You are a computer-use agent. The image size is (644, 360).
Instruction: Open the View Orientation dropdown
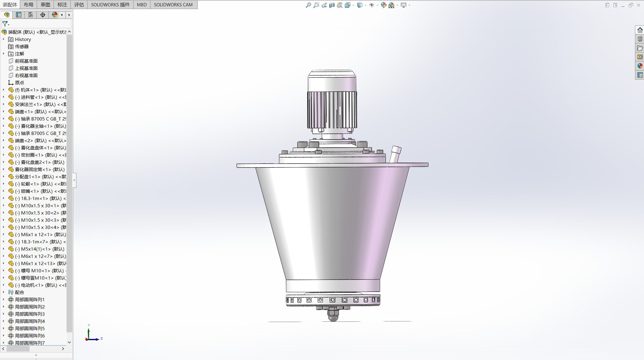(353, 5)
